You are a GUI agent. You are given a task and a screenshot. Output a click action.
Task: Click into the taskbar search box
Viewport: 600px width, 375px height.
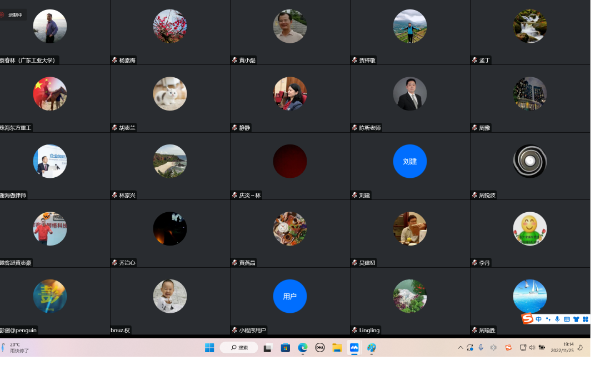click(x=239, y=347)
